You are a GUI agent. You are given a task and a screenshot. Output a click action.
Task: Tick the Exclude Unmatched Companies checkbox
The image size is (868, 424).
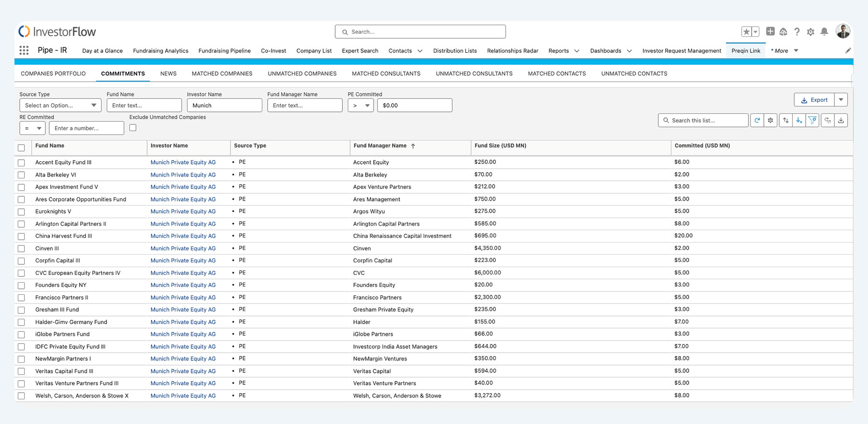pos(133,128)
